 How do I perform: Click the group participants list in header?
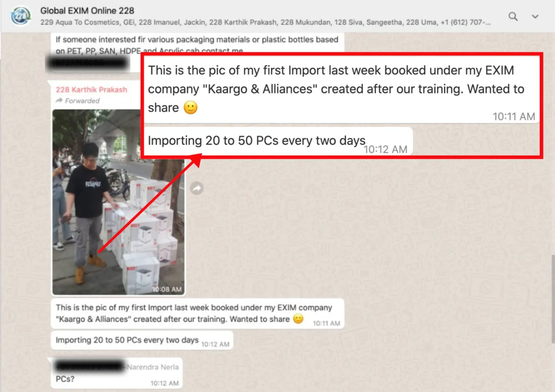tap(265, 22)
